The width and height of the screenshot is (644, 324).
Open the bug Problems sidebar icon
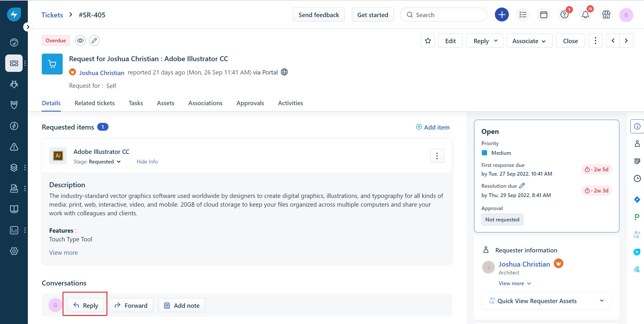[14, 84]
